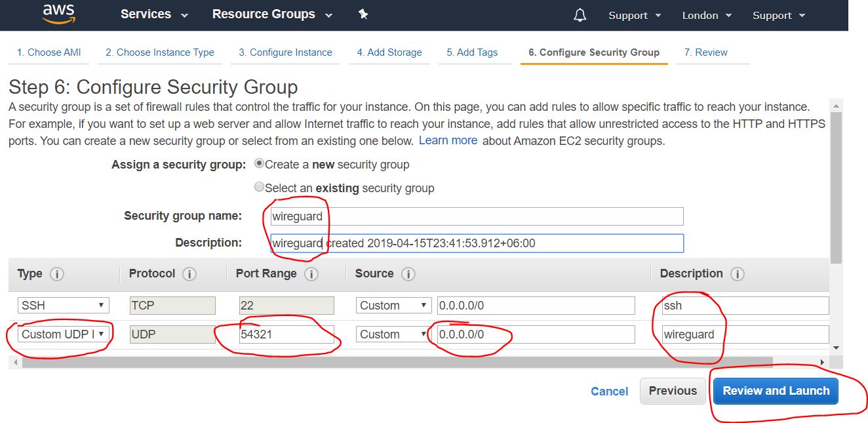This screenshot has width=868, height=423.
Task: Go to the 3. Configure Instance tab
Action: pyautogui.click(x=285, y=52)
